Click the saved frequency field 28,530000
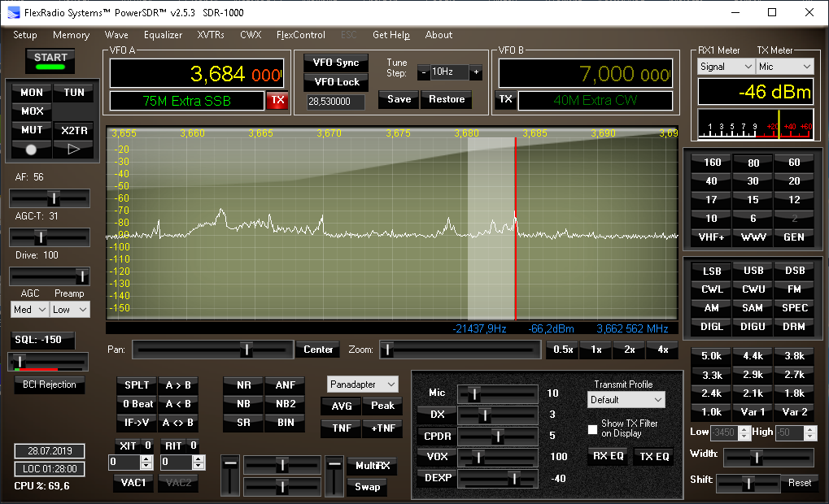829x504 pixels. tap(336, 102)
